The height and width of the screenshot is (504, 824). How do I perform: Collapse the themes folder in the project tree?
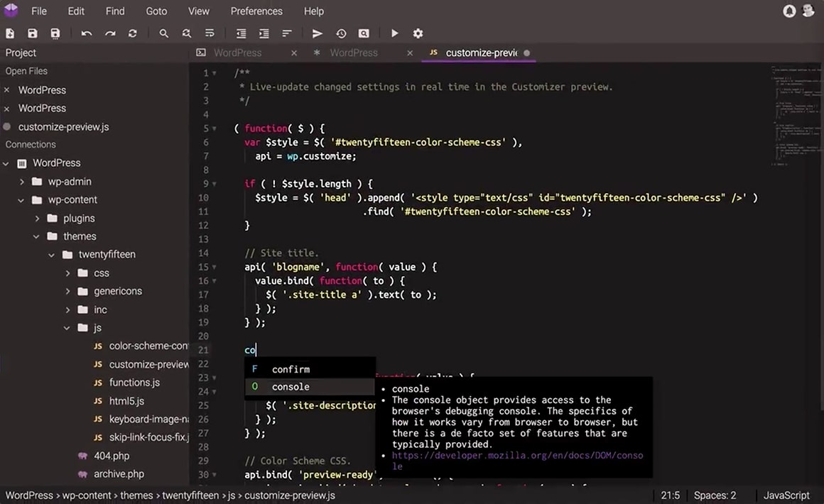(36, 236)
